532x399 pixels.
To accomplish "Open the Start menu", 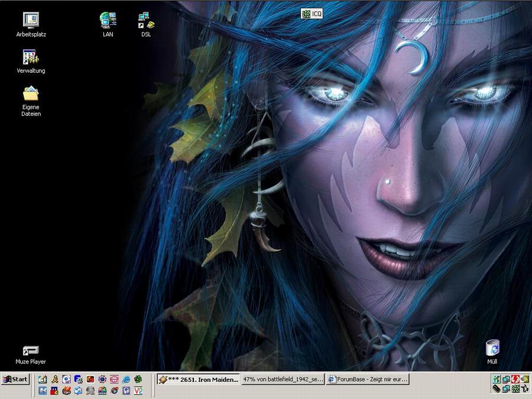I will [x=15, y=379].
